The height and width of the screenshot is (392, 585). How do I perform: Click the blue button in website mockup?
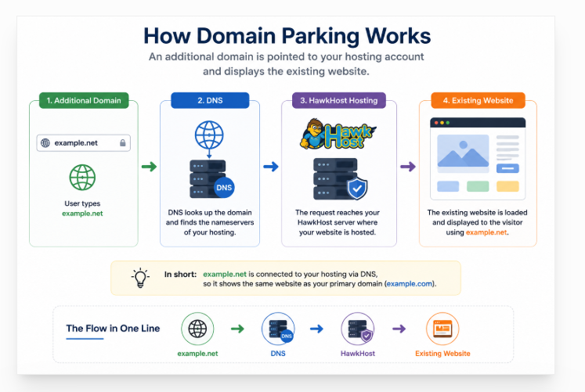click(507, 168)
